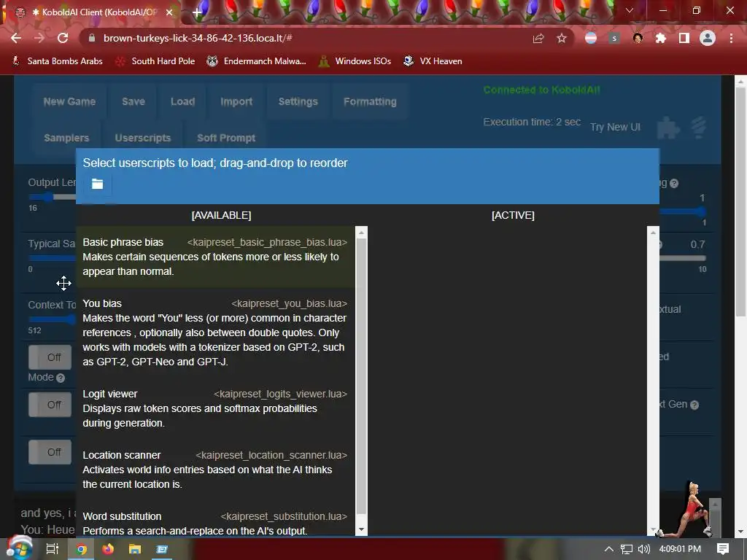Open the volume control in tray
Screen dimensions: 747x560
point(643,549)
